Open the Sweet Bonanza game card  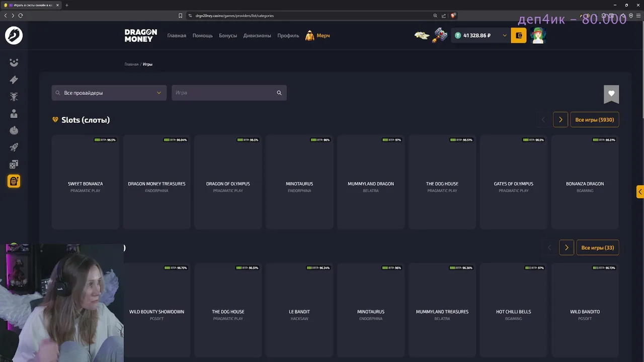pos(86,182)
